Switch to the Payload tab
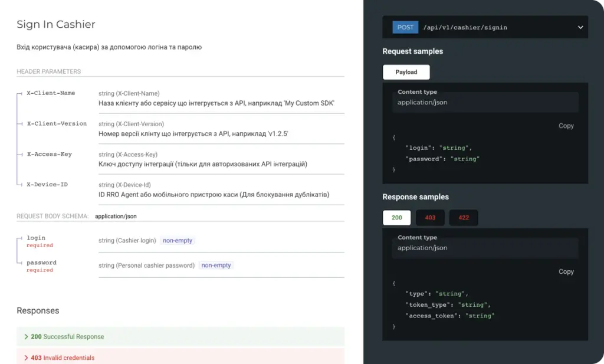 coord(406,72)
